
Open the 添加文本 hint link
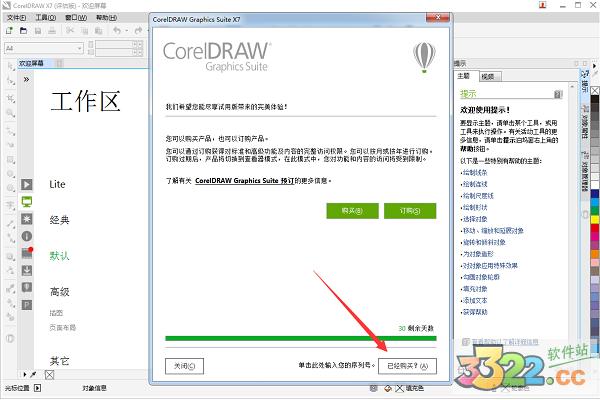click(475, 300)
